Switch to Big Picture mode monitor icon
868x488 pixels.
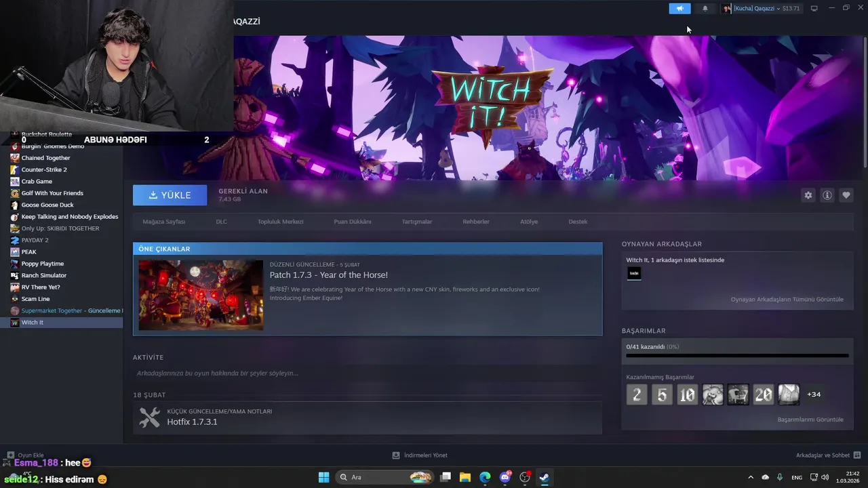(x=814, y=8)
